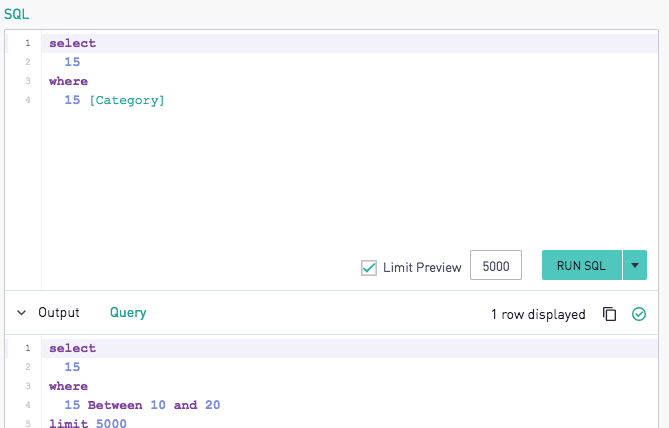Click the [Category] filter text in editor
Viewport: 669px width, 428px height.
click(x=127, y=100)
